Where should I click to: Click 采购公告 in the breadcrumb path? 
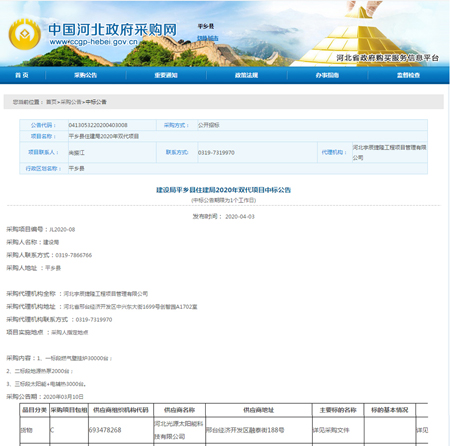[71, 102]
